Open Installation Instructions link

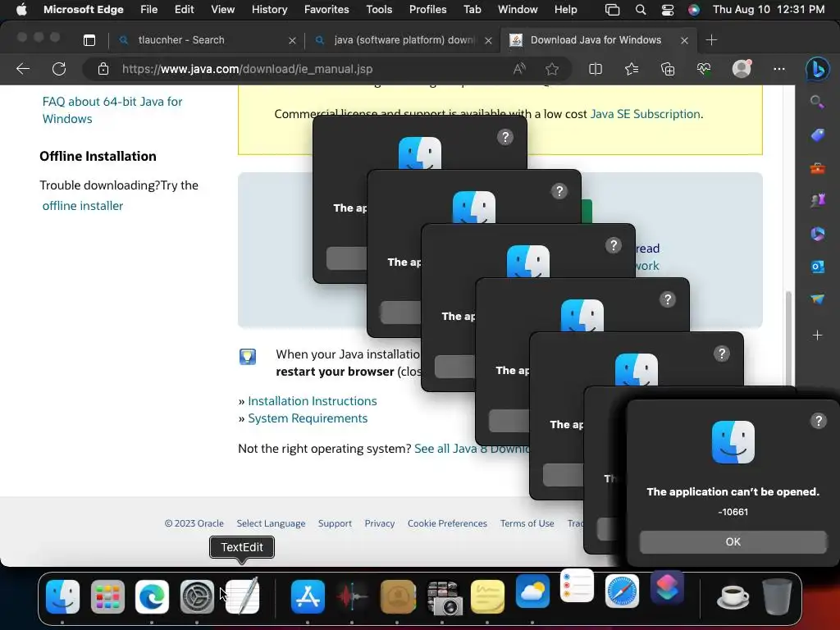[313, 400]
